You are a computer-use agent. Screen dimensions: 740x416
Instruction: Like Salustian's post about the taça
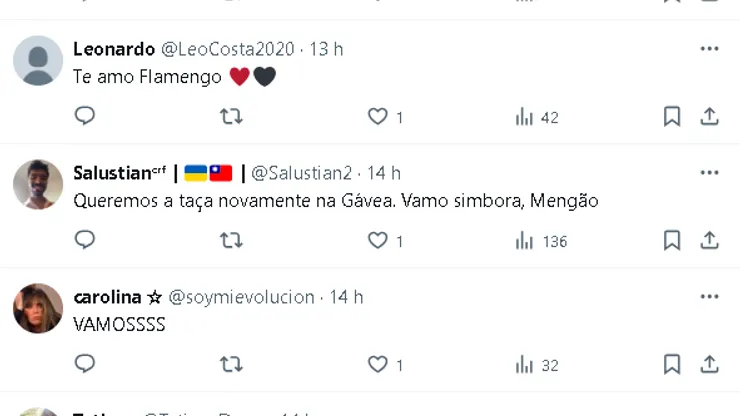377,240
